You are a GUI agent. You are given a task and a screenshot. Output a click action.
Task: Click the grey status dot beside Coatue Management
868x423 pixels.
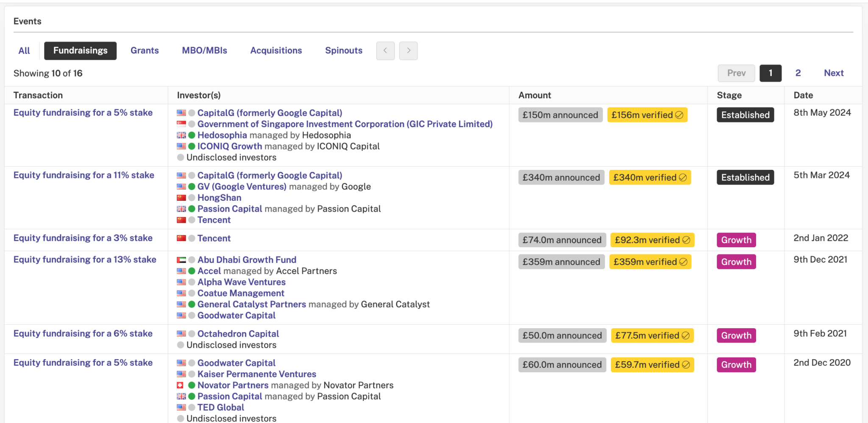click(x=192, y=293)
